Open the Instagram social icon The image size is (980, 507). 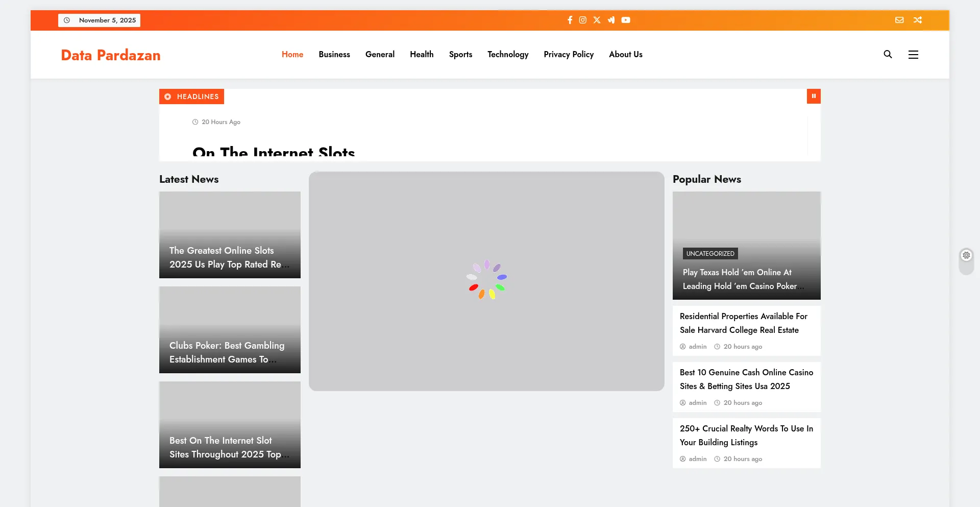(582, 20)
